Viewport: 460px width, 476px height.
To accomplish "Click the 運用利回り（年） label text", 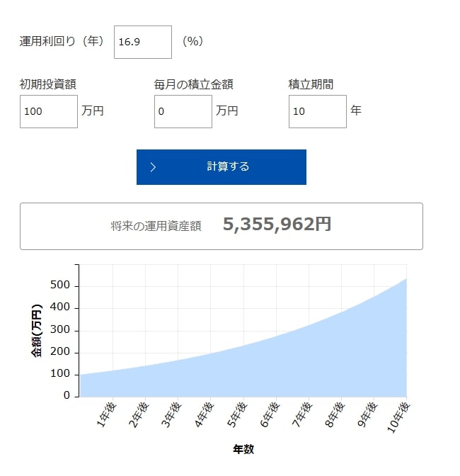I will click(x=62, y=42).
